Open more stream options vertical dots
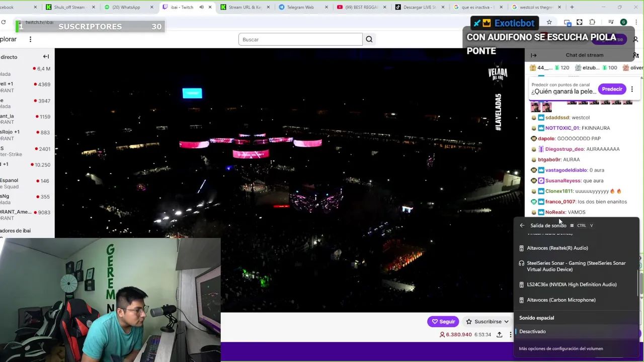 click(x=510, y=335)
